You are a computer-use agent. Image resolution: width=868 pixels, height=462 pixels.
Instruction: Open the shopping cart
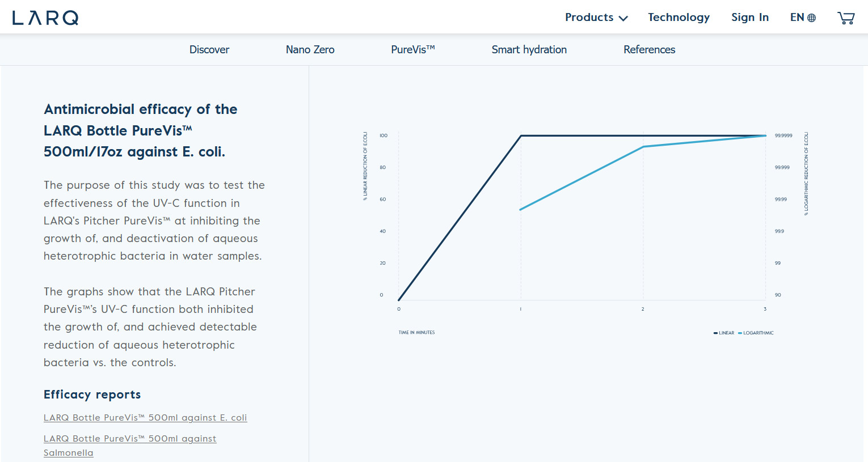click(846, 18)
